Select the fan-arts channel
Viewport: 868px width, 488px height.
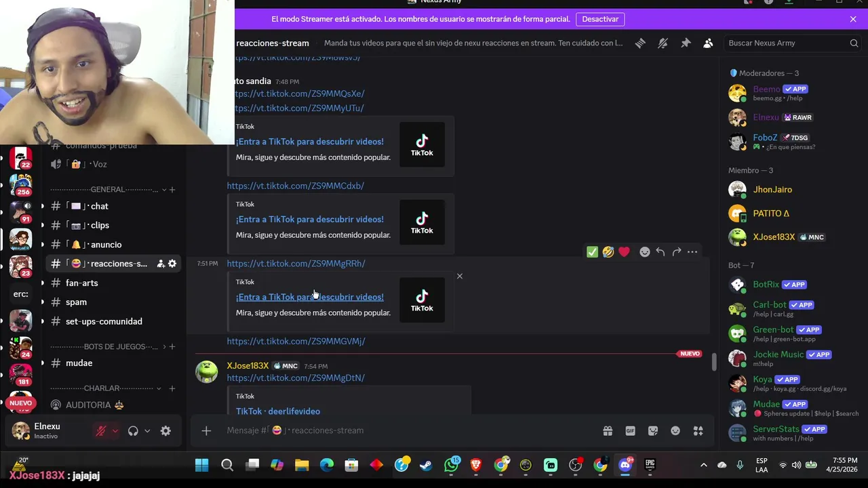coord(114,283)
